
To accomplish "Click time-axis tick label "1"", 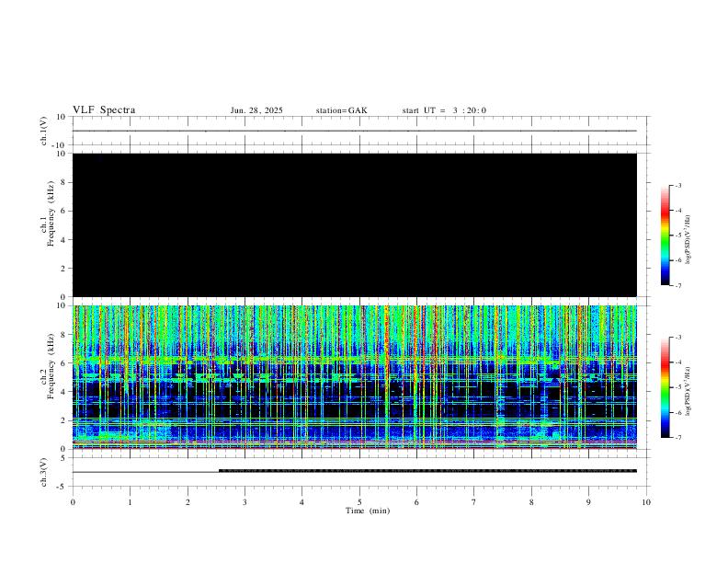I will click(x=130, y=502).
